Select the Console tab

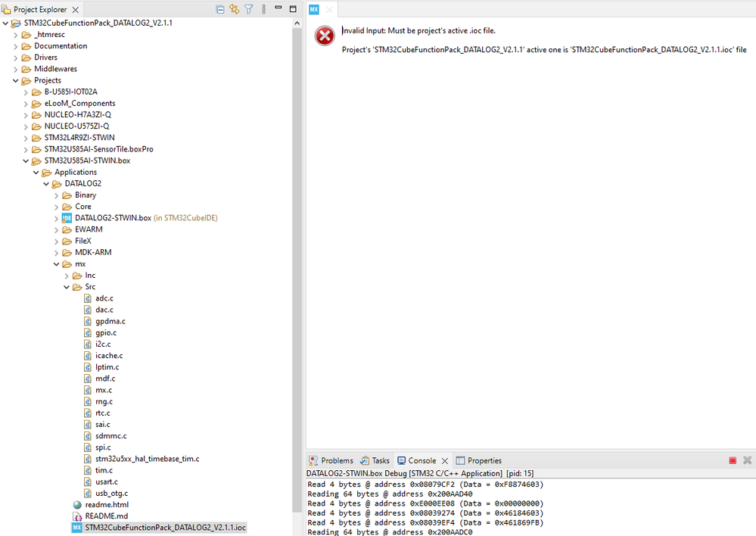tap(416, 461)
